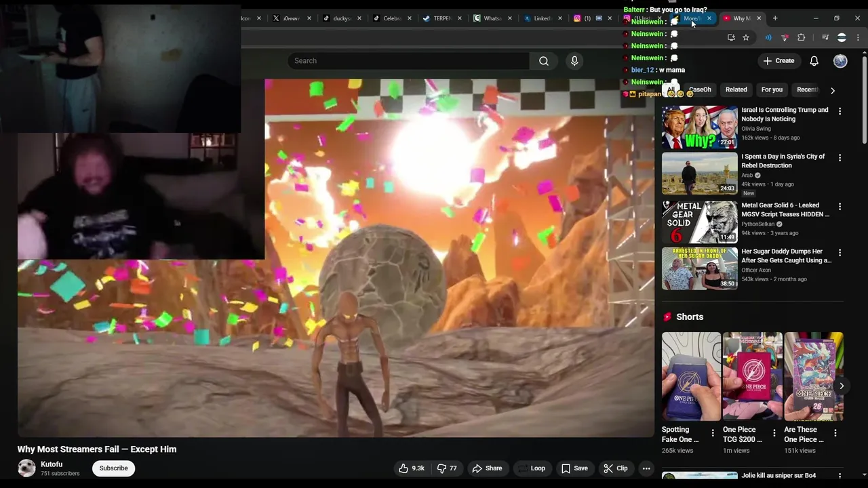The image size is (868, 488).
Task: Open Metal Gear Solid 6 thumbnail
Action: (x=700, y=222)
